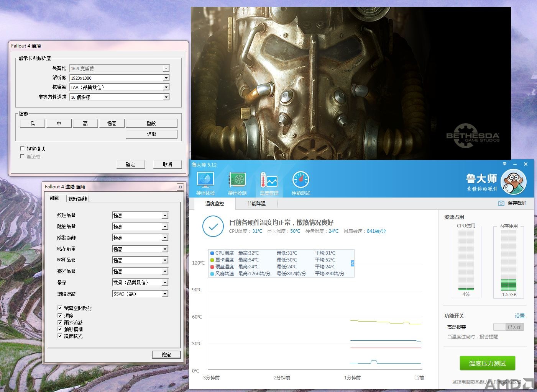Viewport: 537px width, 392px height.
Task: Set detail preset to 低
Action: [33, 123]
